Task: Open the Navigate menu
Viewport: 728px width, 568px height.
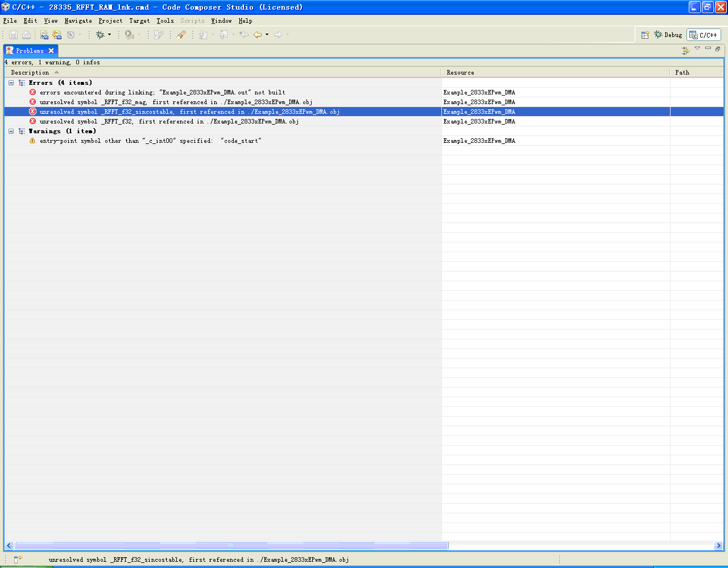Action: pos(78,20)
